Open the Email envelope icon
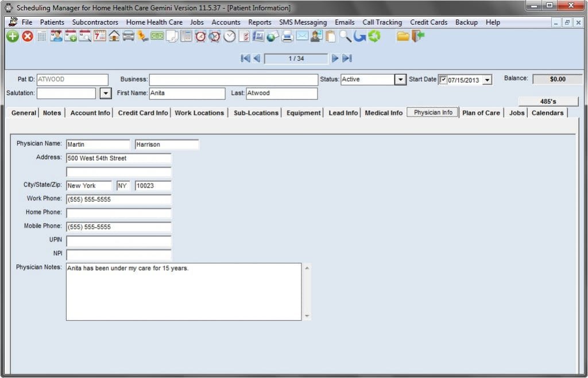The width and height of the screenshot is (588, 378). click(x=303, y=37)
